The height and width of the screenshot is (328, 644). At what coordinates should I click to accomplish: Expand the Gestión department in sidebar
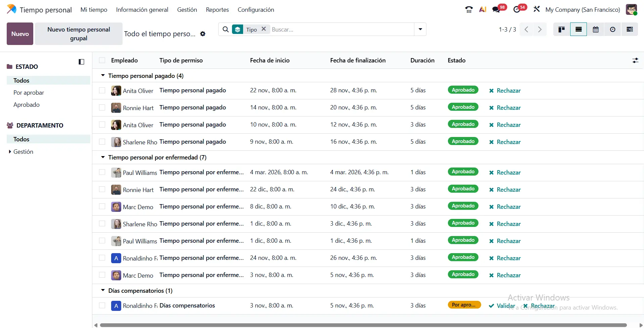point(10,152)
